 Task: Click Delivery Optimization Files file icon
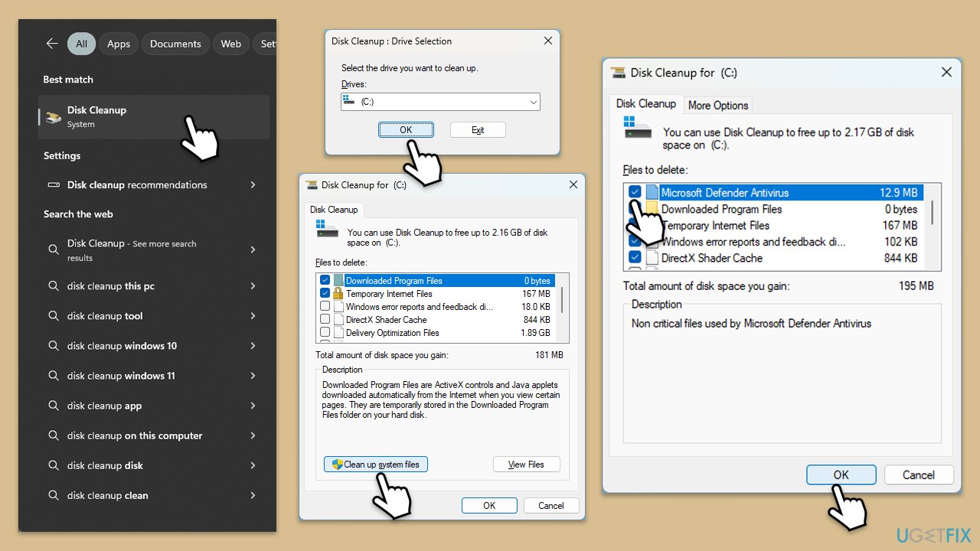[338, 333]
